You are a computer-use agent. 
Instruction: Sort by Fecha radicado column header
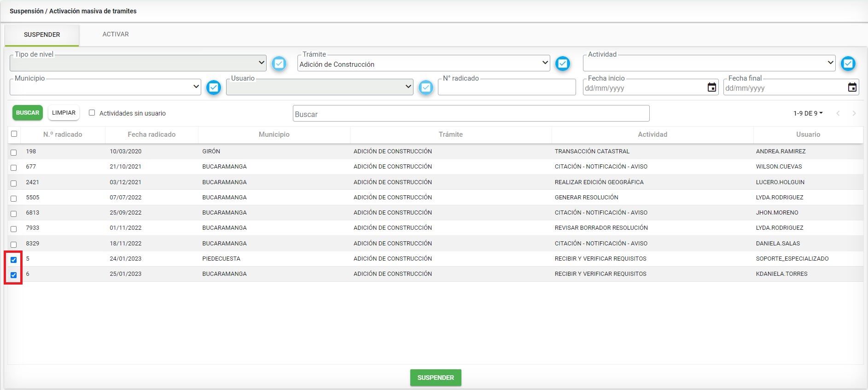click(x=151, y=134)
